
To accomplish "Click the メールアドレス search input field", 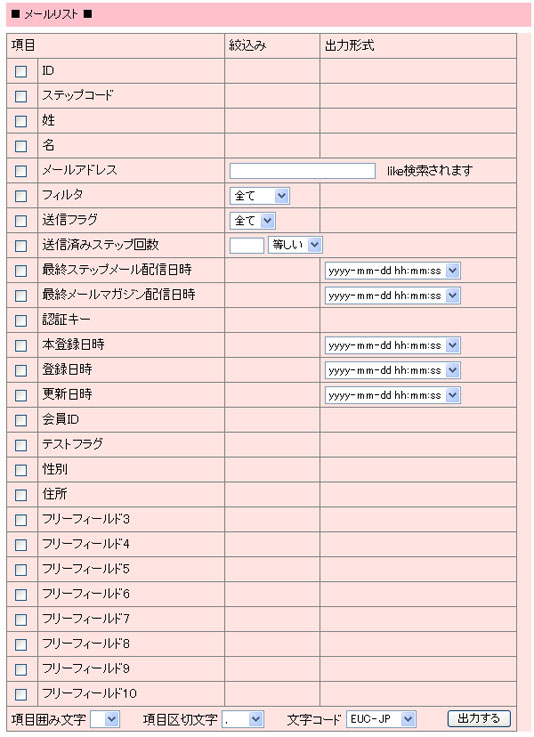I will pos(302,171).
